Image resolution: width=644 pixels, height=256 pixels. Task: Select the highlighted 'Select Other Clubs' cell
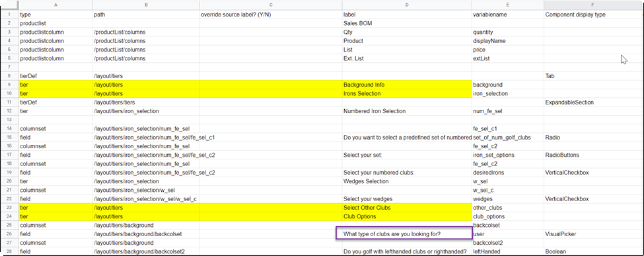coord(407,208)
